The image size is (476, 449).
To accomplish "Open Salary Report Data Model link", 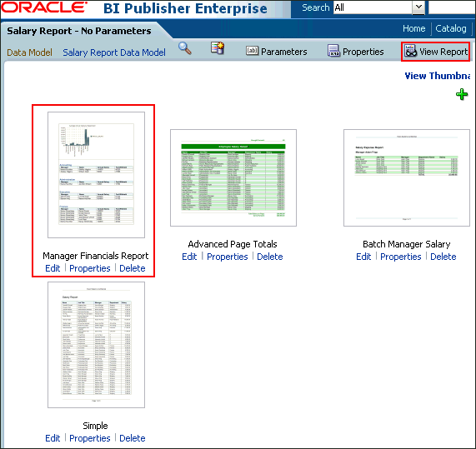I will click(114, 52).
